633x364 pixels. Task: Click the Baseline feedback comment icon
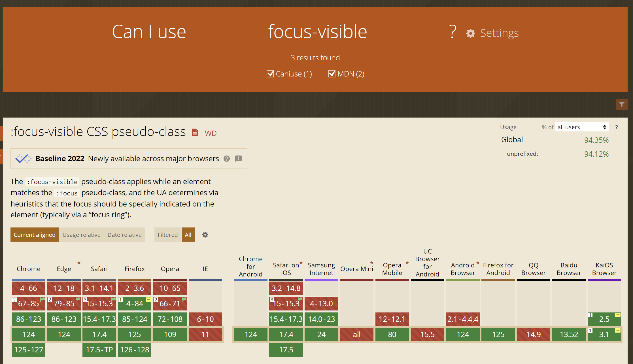(239, 159)
